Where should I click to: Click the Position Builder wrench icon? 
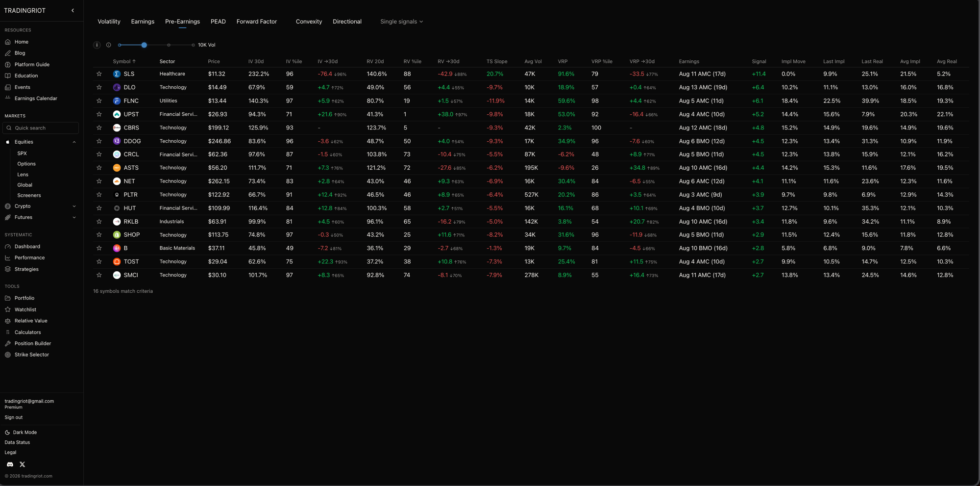point(8,344)
